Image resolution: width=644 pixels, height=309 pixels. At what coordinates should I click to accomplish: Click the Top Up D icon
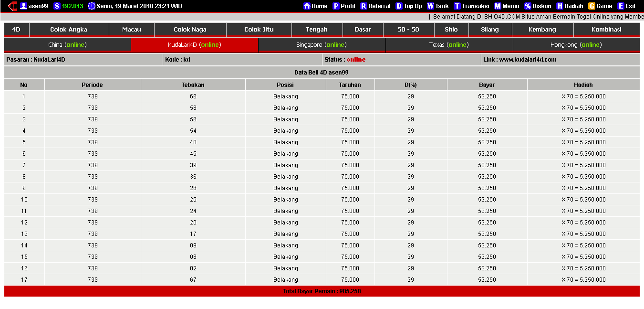pos(399,6)
